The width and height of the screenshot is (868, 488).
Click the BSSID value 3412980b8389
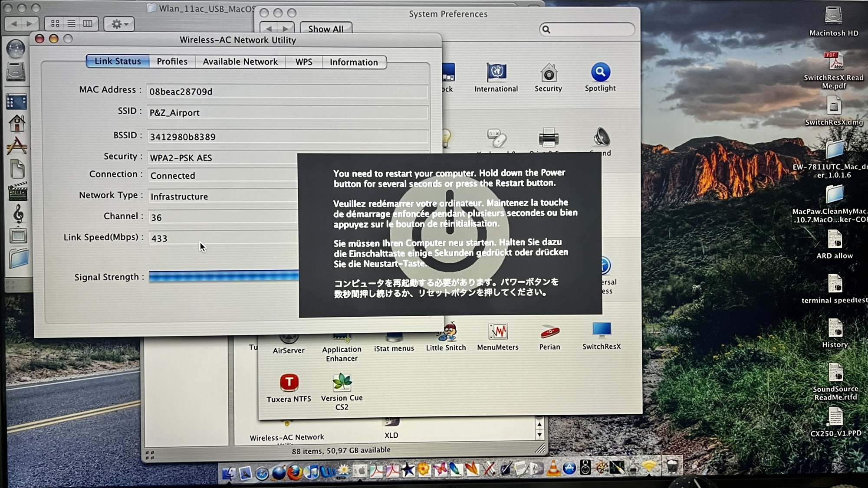coord(183,137)
